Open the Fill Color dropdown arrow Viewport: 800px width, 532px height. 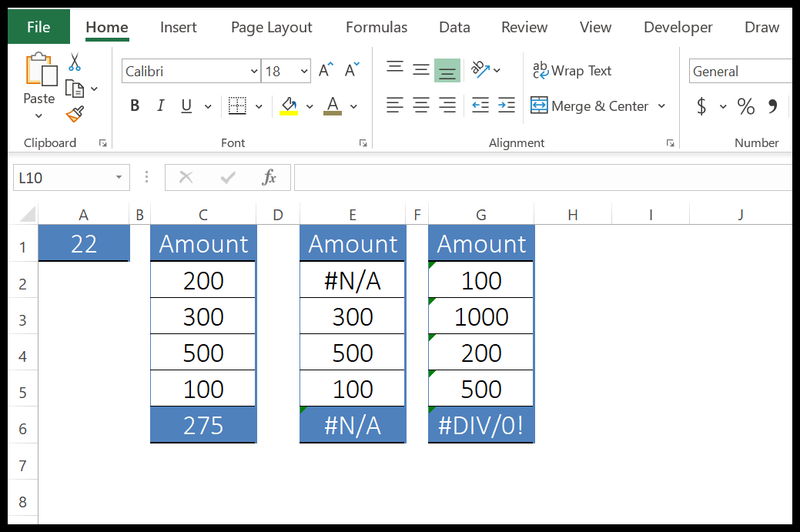pos(311,105)
